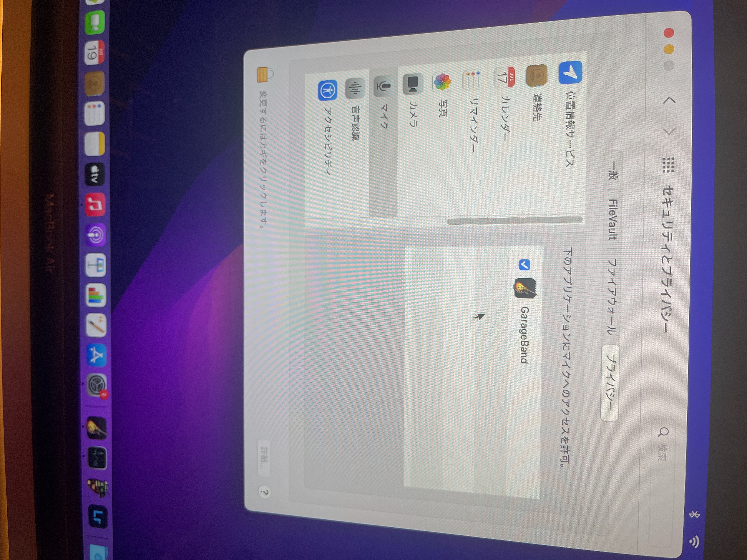Viewport: 747px width, 560px height.
Task: Uncheck GarageBand microphone access checkbox
Action: [x=524, y=265]
